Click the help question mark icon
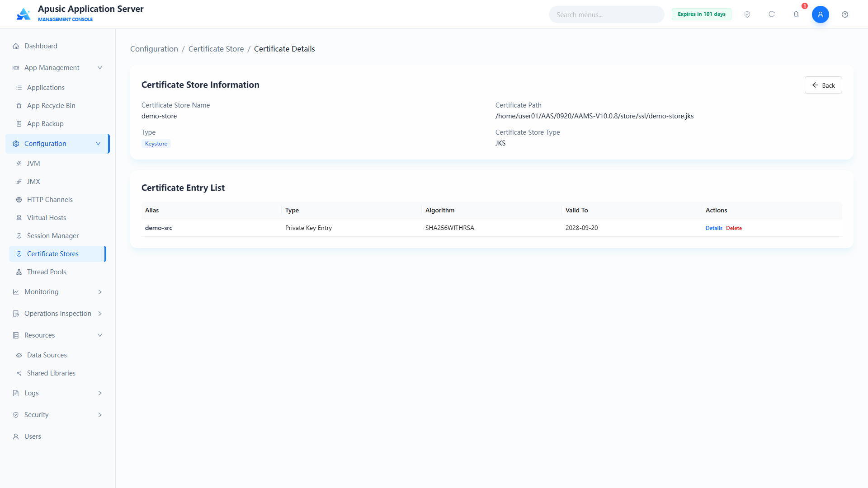The height and width of the screenshot is (488, 868). [x=845, y=14]
